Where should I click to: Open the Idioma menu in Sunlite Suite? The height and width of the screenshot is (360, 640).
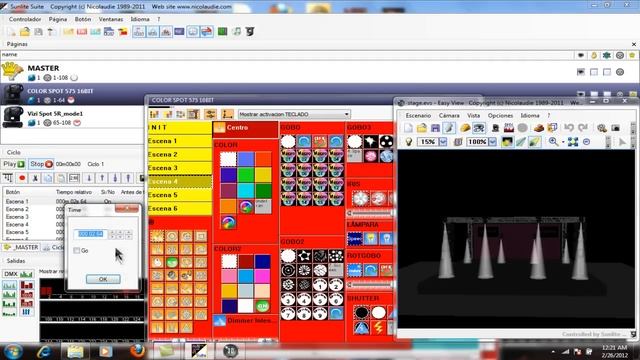(140, 19)
